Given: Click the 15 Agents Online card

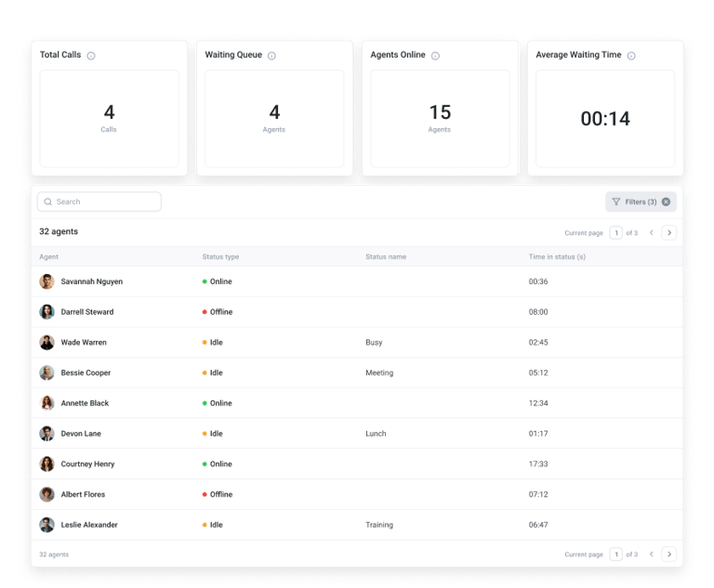Looking at the screenshot, I should pos(440,118).
